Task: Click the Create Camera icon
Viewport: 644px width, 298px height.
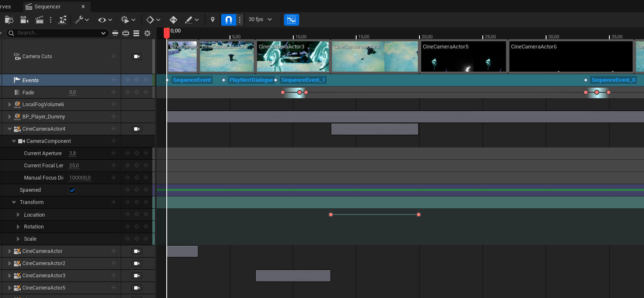Action: pos(24,20)
